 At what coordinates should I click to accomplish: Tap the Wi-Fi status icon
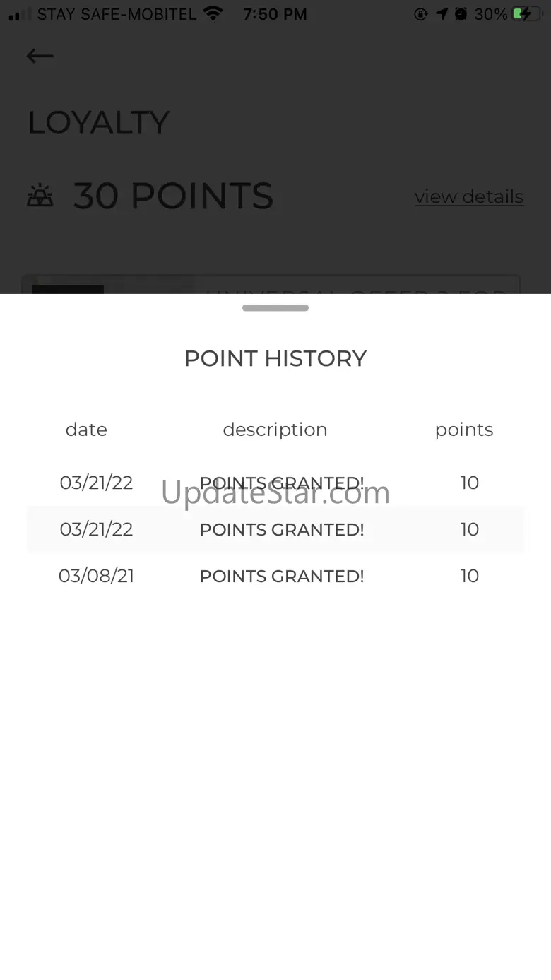coord(212,13)
